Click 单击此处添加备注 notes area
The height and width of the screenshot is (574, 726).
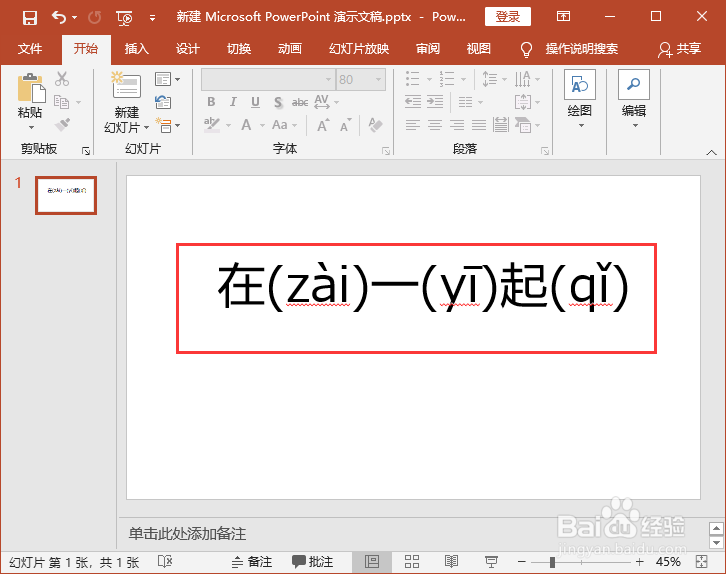click(x=187, y=534)
